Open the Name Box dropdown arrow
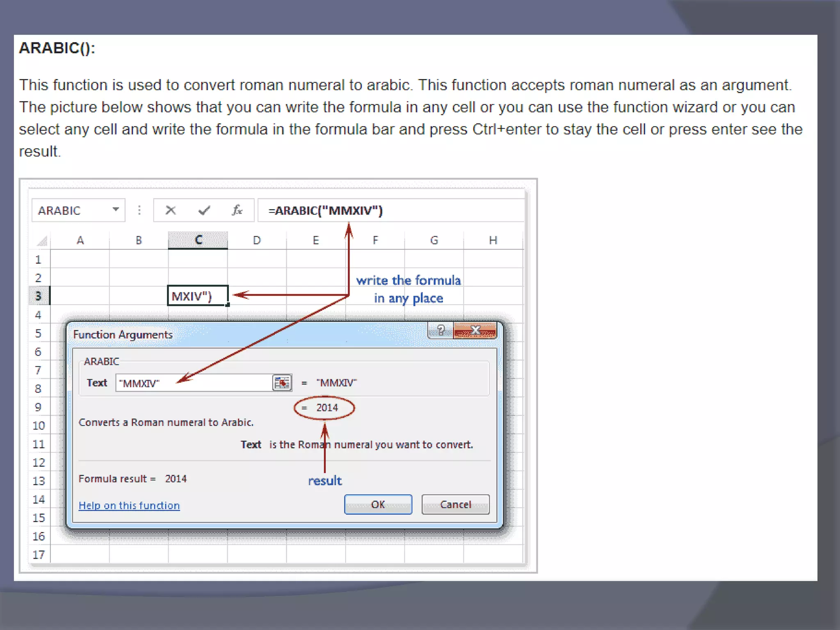840x630 pixels. click(116, 210)
